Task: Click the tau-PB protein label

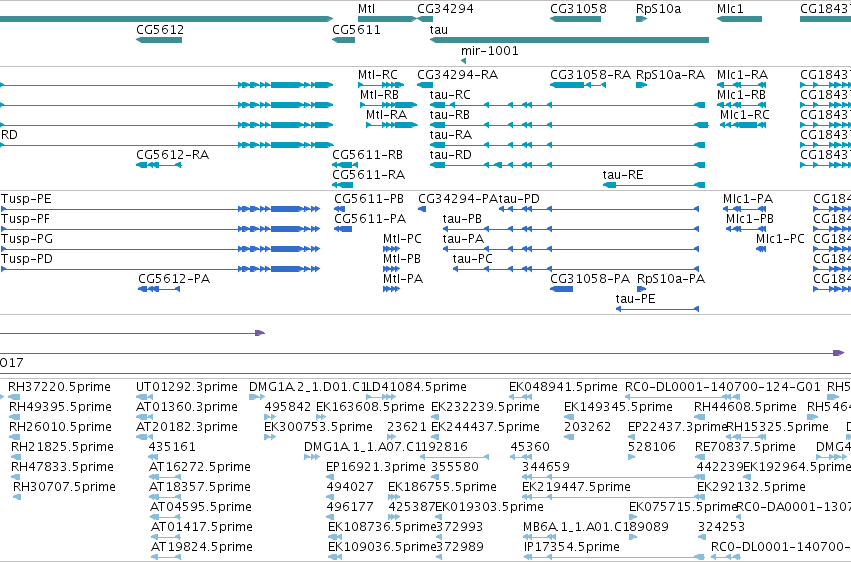Action: (x=462, y=219)
